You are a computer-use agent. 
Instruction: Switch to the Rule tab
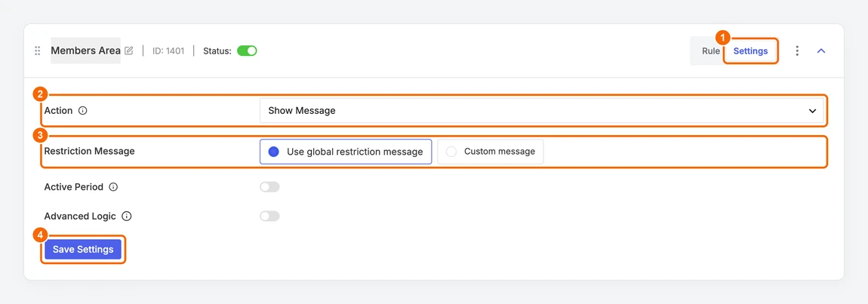coord(711,51)
